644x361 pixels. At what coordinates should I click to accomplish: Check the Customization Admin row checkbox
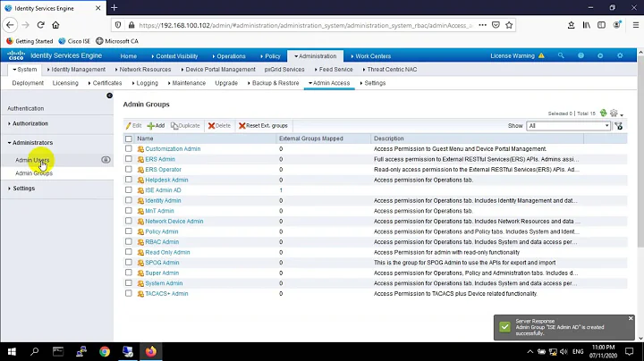pyautogui.click(x=129, y=148)
